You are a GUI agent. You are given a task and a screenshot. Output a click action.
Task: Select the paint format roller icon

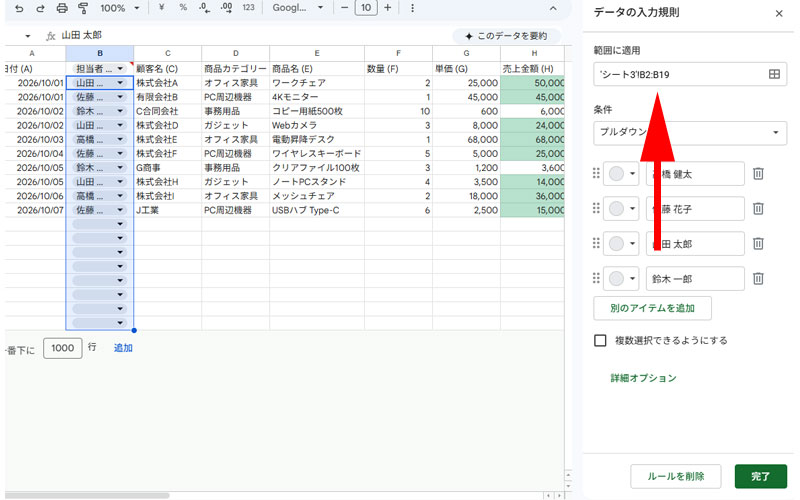point(83,8)
